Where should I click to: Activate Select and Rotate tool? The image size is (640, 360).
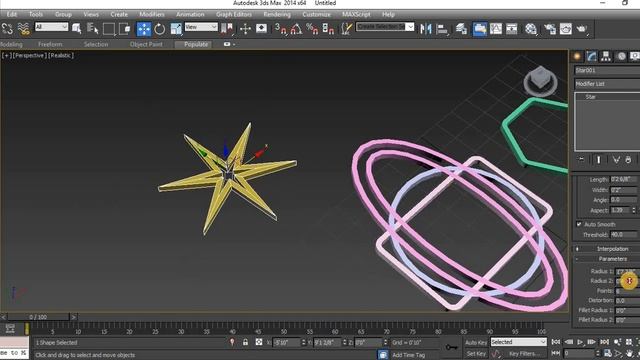pos(160,29)
